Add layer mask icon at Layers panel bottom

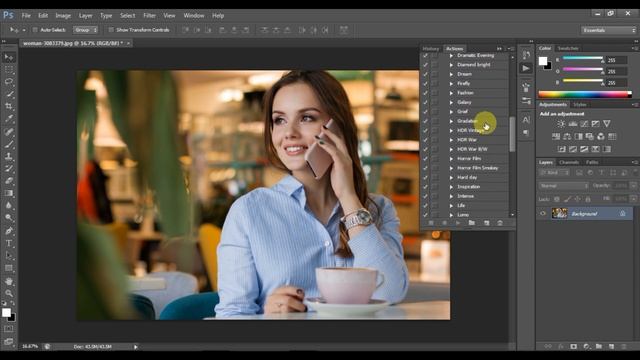[x=574, y=347]
